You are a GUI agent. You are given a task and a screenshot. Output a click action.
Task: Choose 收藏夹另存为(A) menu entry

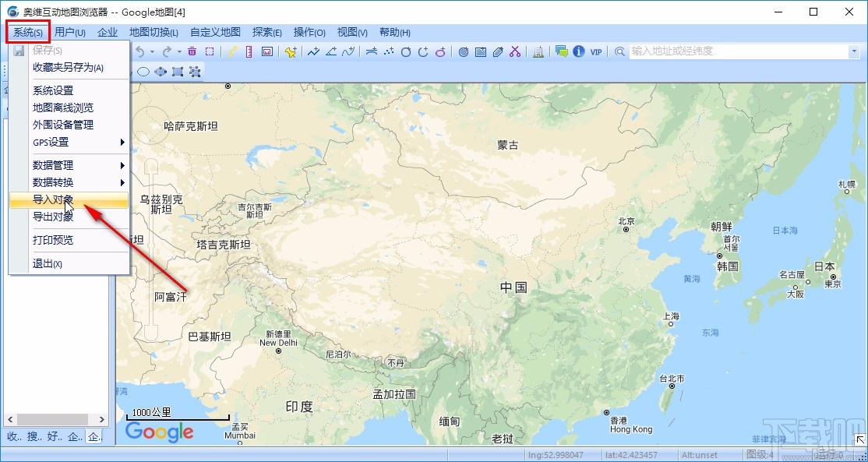pyautogui.click(x=69, y=68)
